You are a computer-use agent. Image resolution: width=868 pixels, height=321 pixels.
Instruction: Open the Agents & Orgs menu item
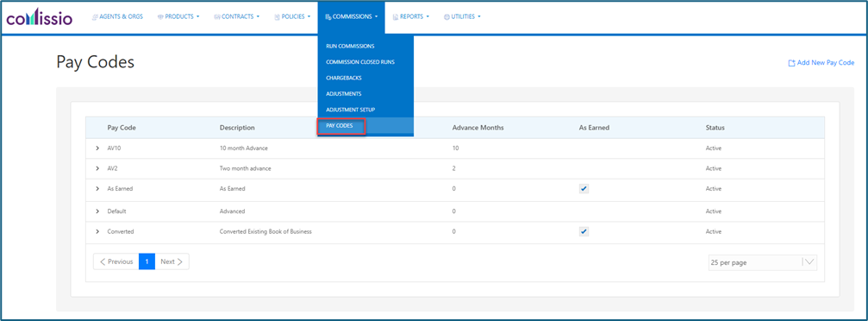117,16
